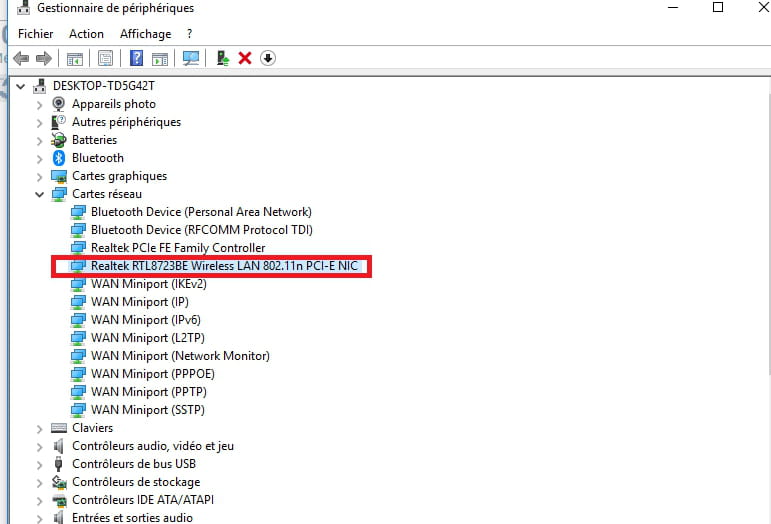Select WAN Miniport (SSTP)
The width and height of the screenshot is (771, 524).
pos(148,410)
